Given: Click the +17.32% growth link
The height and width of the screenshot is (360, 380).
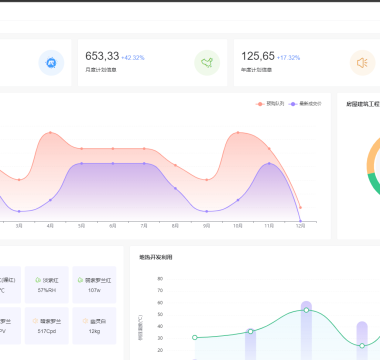Looking at the screenshot, I should coord(288,58).
